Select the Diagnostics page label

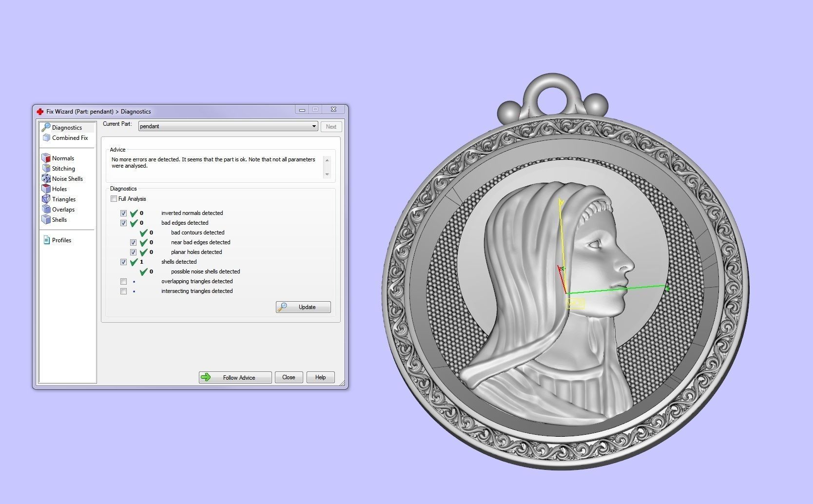(67, 128)
